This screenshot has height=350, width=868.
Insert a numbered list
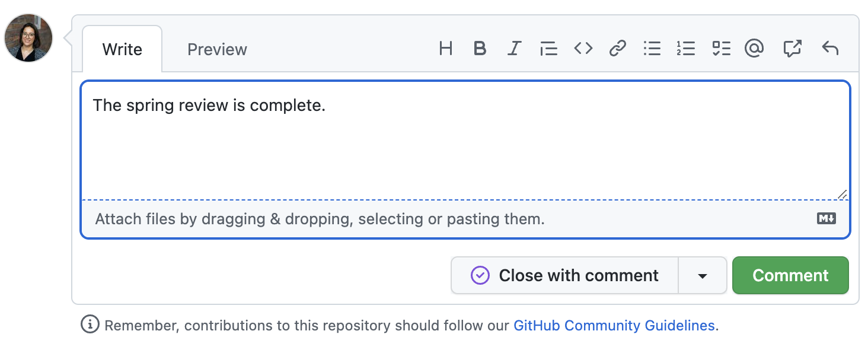coord(686,49)
